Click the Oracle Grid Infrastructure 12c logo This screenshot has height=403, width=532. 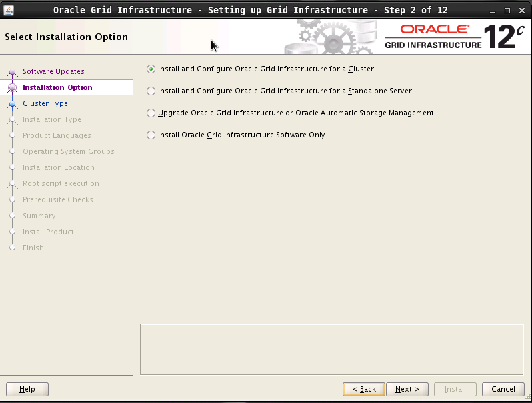453,37
